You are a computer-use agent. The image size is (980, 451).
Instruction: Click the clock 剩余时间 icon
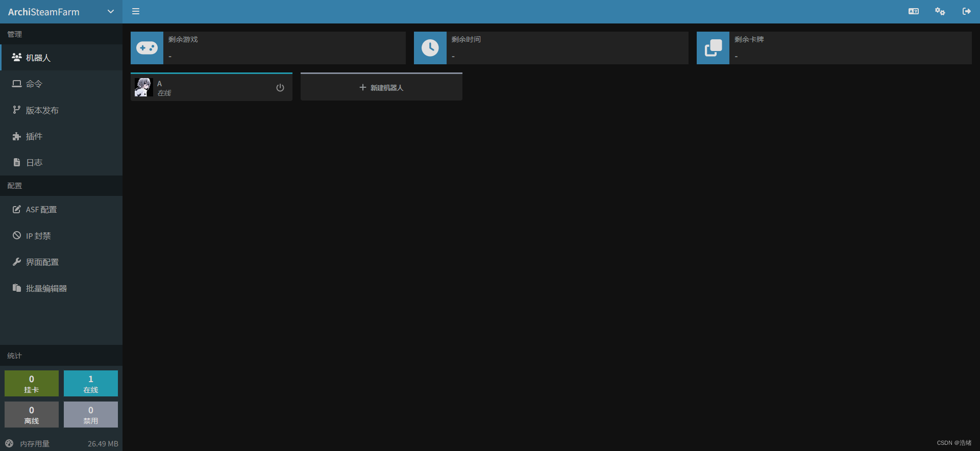tap(430, 48)
